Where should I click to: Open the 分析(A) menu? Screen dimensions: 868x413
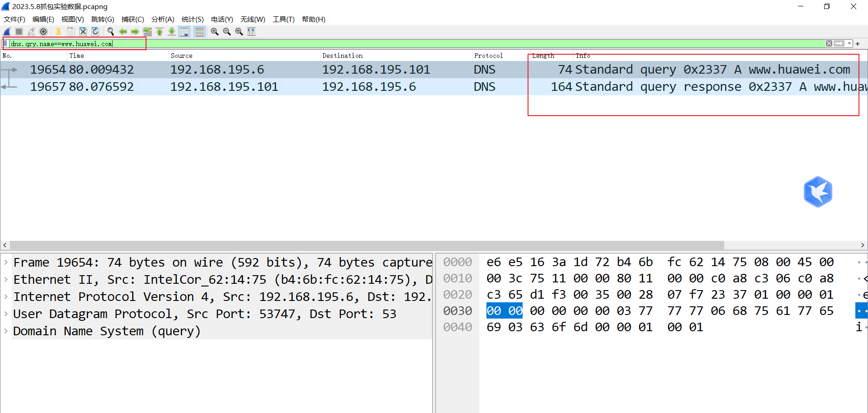(163, 19)
